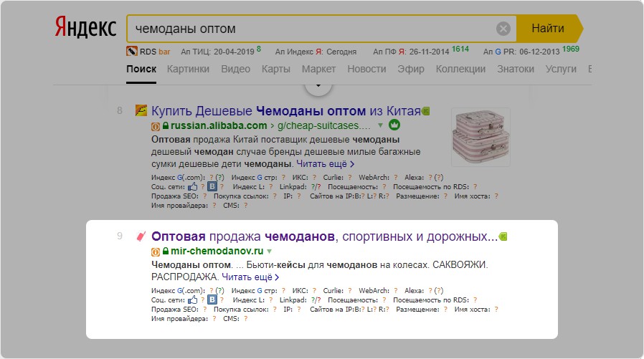644x359 pixels.
Task: Click 'ИКС:' in mir-chemodanov result
Action: tap(300, 290)
